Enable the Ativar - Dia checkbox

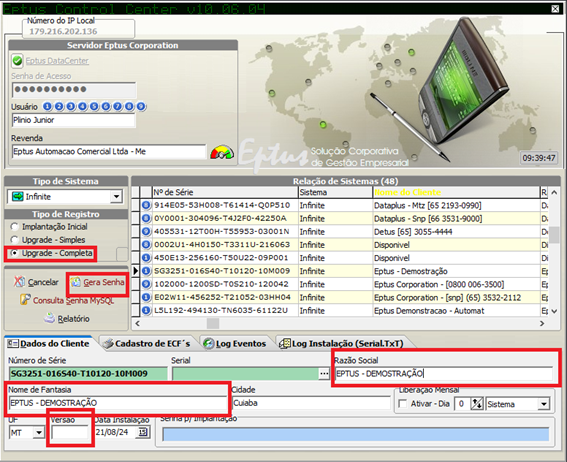click(402, 403)
